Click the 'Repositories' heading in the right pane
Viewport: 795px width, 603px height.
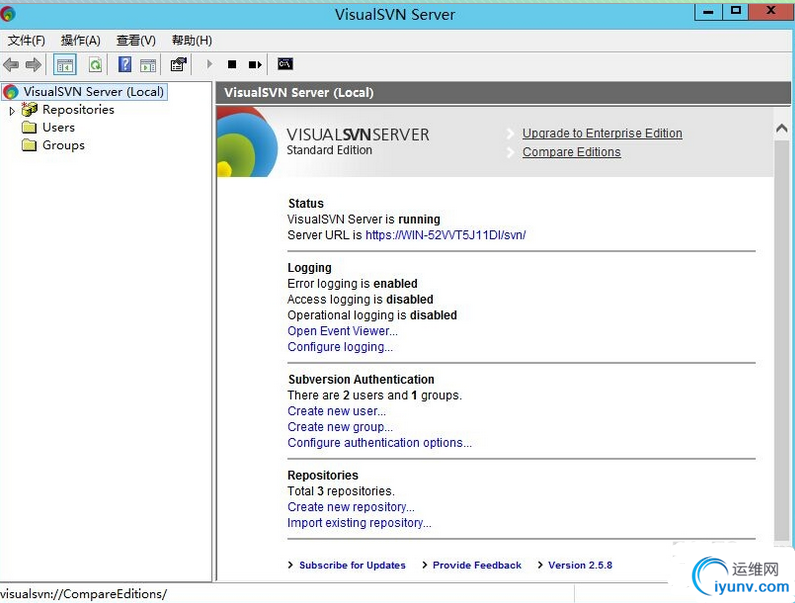click(x=322, y=475)
